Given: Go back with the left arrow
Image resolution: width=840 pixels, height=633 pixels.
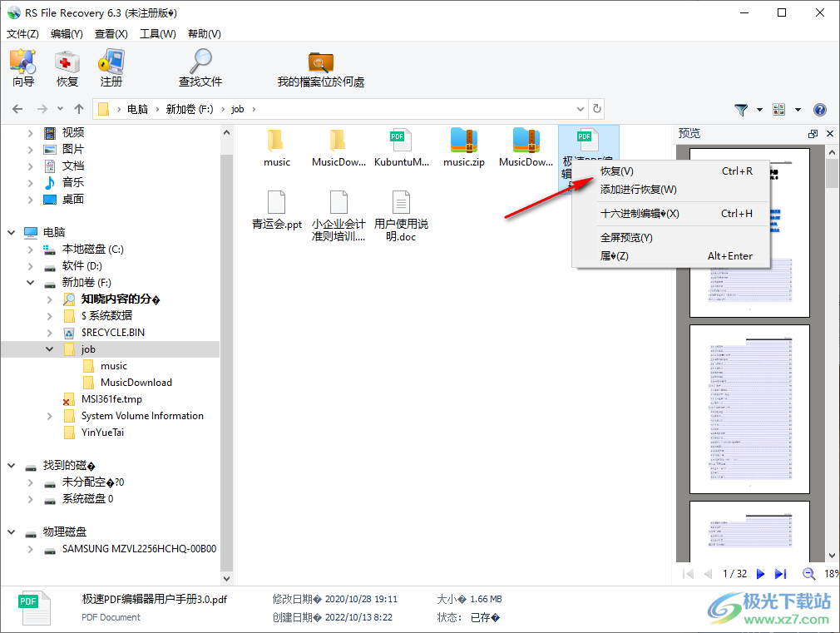Looking at the screenshot, I should [x=17, y=109].
